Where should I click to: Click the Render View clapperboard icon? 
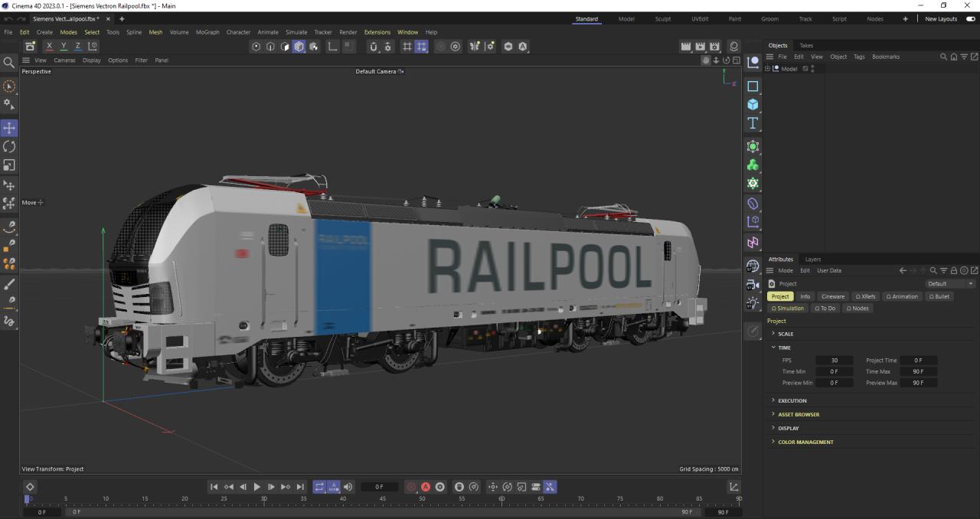[686, 47]
